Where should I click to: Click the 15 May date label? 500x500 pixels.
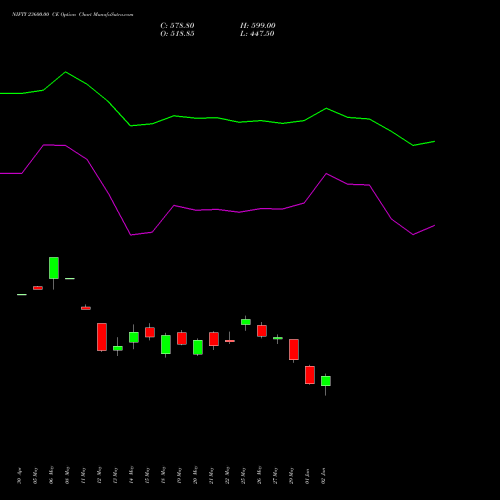(x=147, y=476)
